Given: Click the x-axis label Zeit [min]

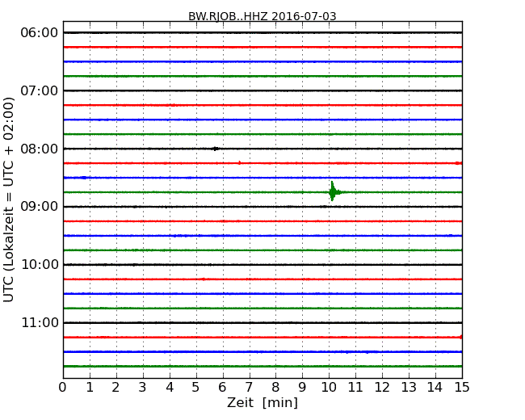Looking at the screenshot, I should click(x=262, y=402).
